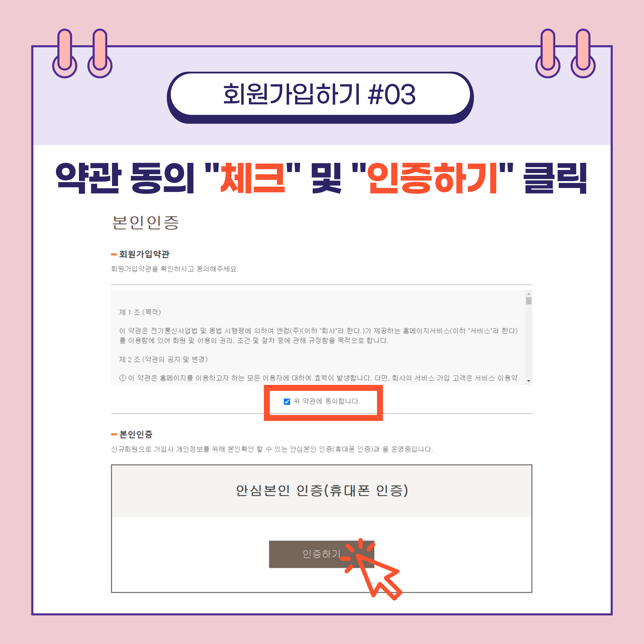Click the 제 1 조 (목적) heading
The height and width of the screenshot is (644, 644).
click(140, 312)
